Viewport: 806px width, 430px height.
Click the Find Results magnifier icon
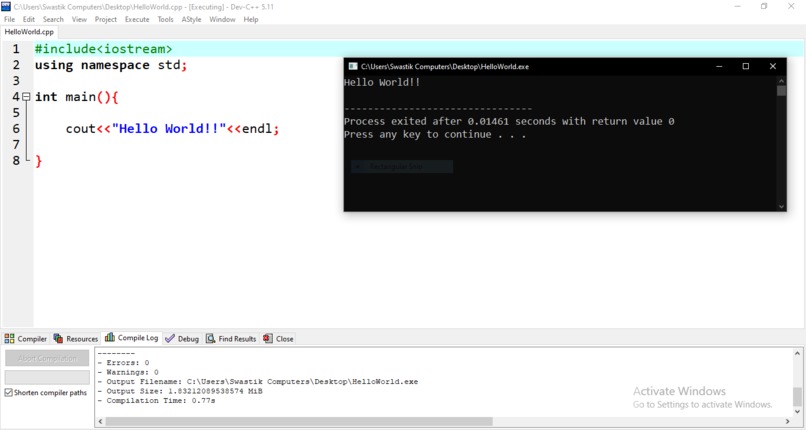[210, 339]
